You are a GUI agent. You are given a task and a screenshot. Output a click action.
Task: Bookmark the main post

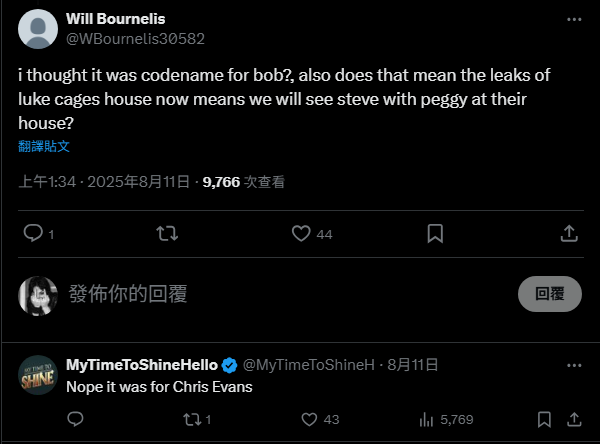coord(435,233)
